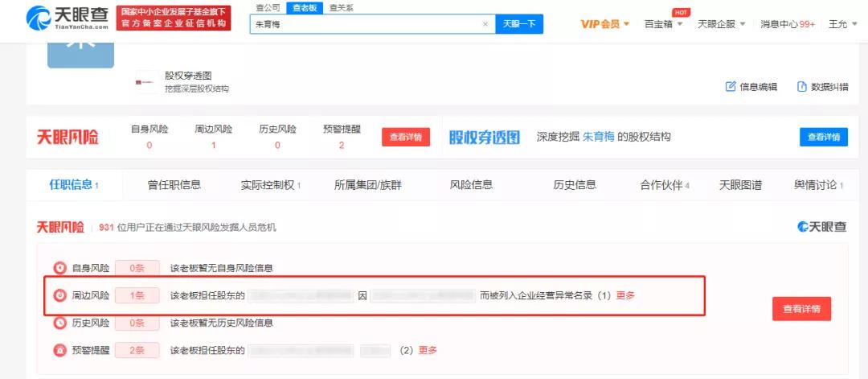Open the 历史信息 tab
The width and height of the screenshot is (868, 379).
coord(575,185)
